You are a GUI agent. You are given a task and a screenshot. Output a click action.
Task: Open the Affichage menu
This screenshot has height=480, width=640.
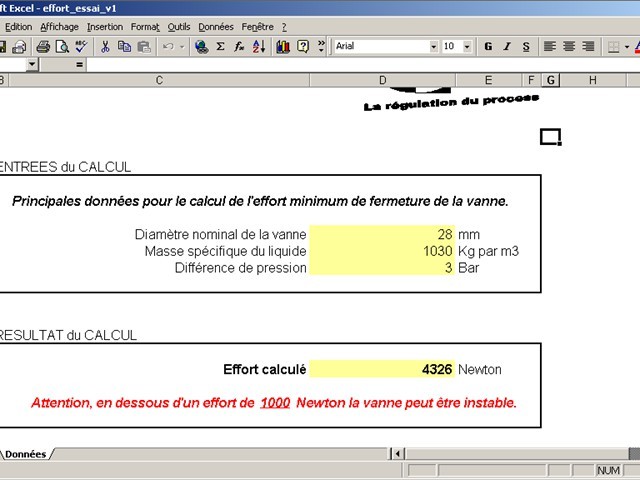(x=59, y=27)
